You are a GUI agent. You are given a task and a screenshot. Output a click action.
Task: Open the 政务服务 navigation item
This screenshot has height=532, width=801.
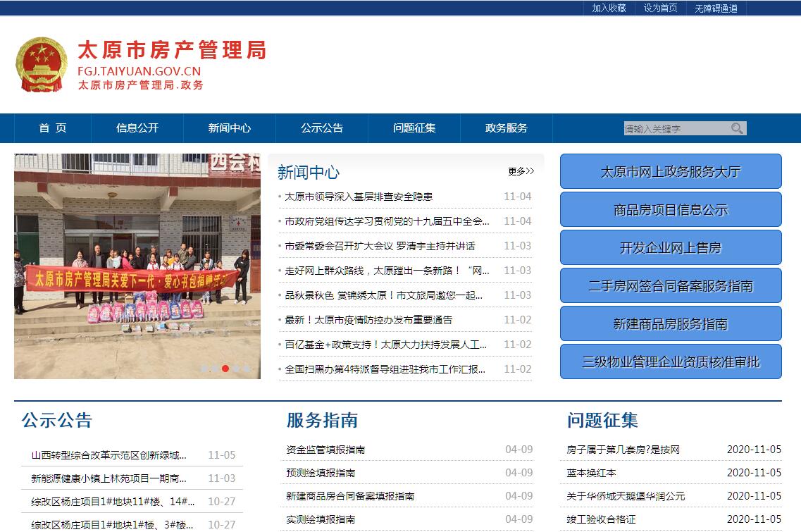click(x=506, y=128)
